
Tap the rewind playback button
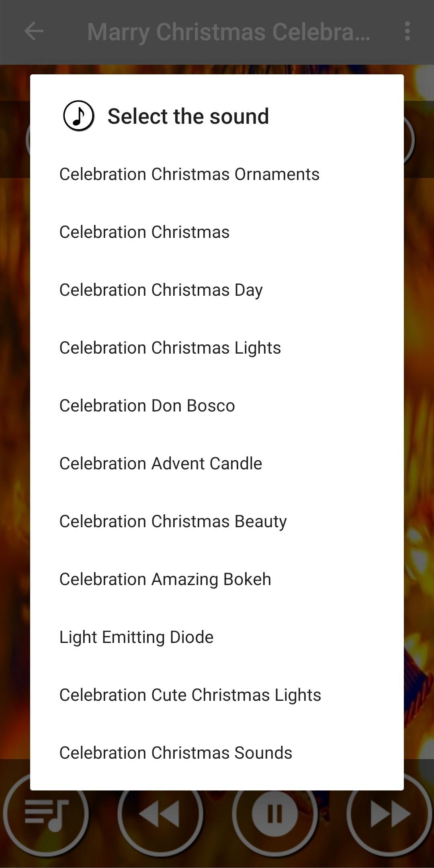coord(160,813)
